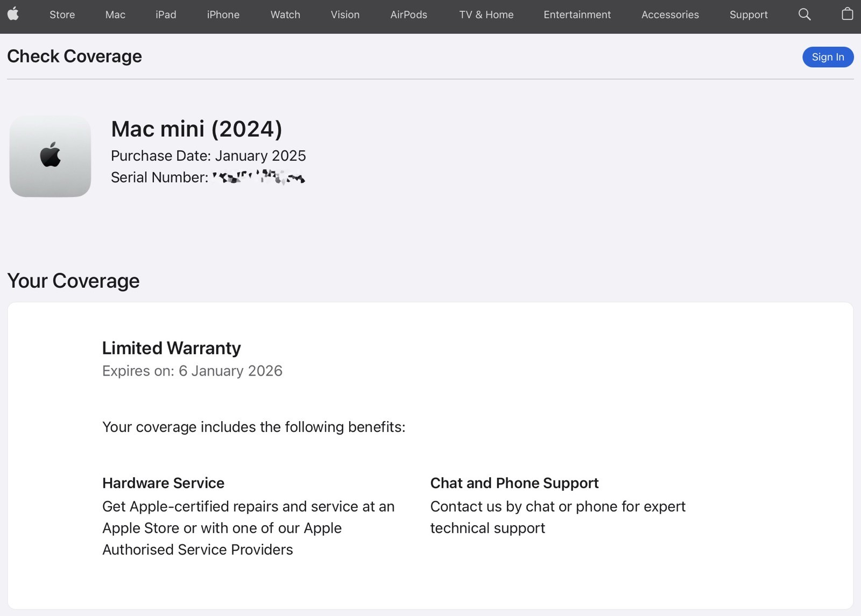Open the Store menu
Screen dimensions: 861x616
62,15
